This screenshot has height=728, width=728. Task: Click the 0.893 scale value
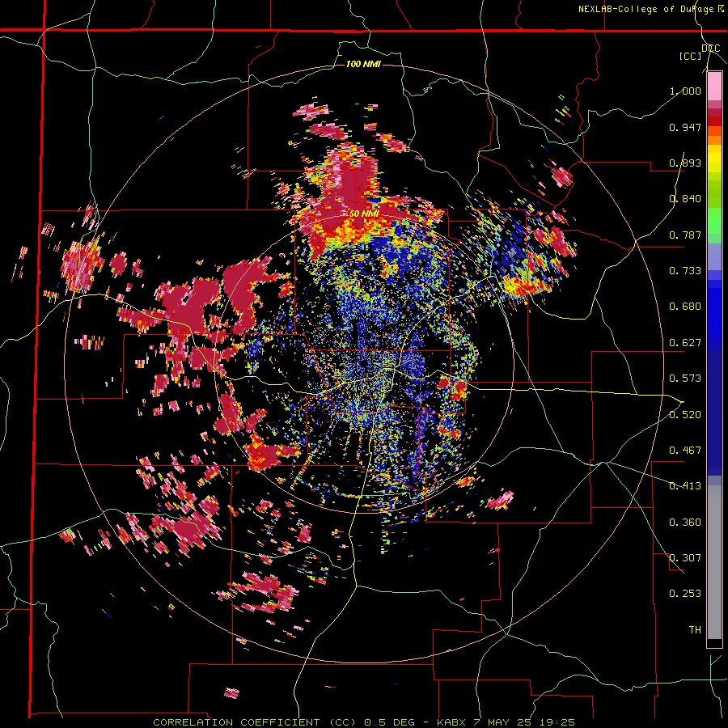tap(685, 163)
